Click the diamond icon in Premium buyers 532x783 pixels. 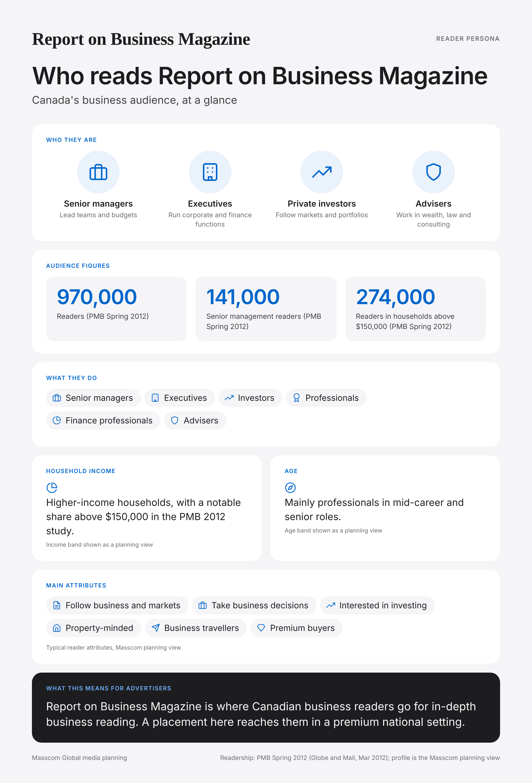(x=261, y=628)
